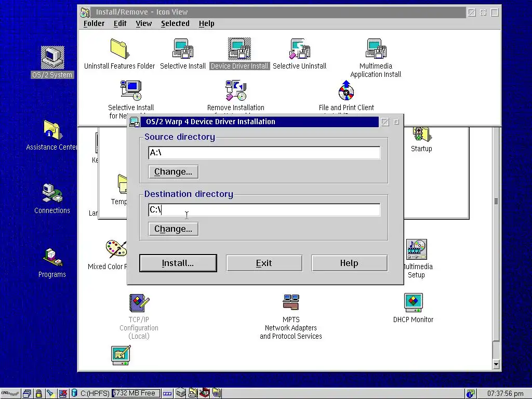Open the Uninstall Features Folder icon

point(119,49)
